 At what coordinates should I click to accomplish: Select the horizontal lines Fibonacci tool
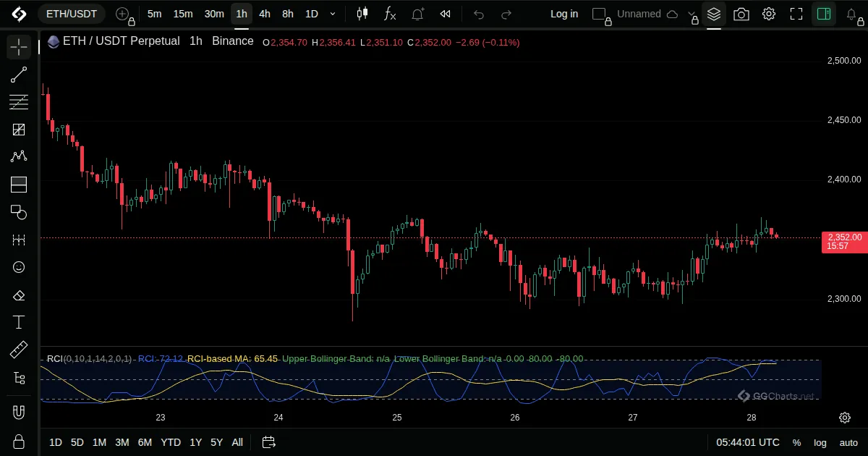click(x=19, y=102)
